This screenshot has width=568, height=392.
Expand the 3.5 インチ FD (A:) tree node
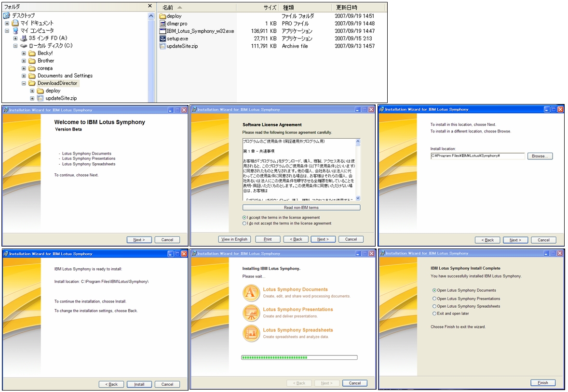point(15,38)
